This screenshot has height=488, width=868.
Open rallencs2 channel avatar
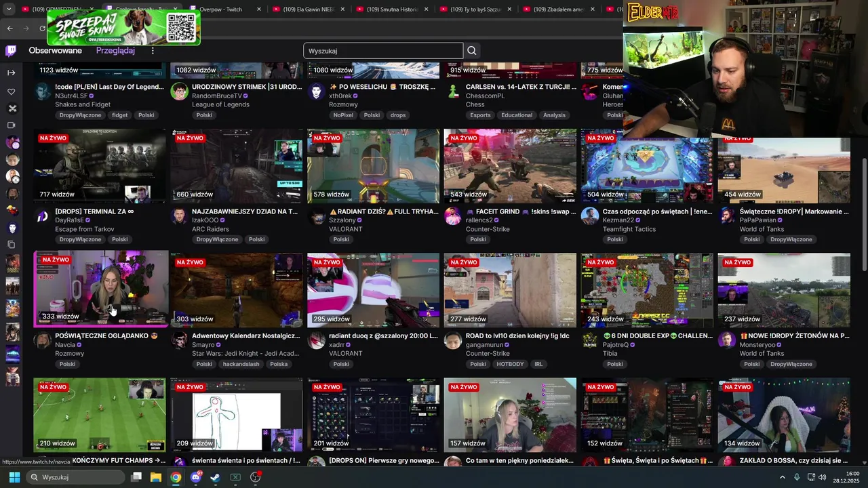click(452, 216)
